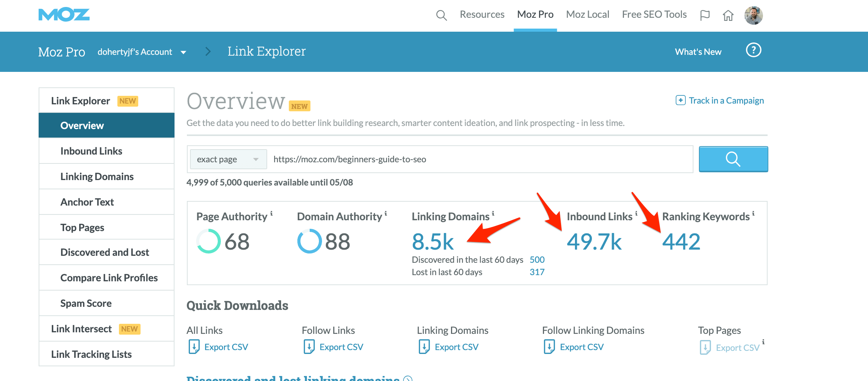Screen dimensions: 868x381
Task: Open the Resources menu
Action: (x=482, y=15)
